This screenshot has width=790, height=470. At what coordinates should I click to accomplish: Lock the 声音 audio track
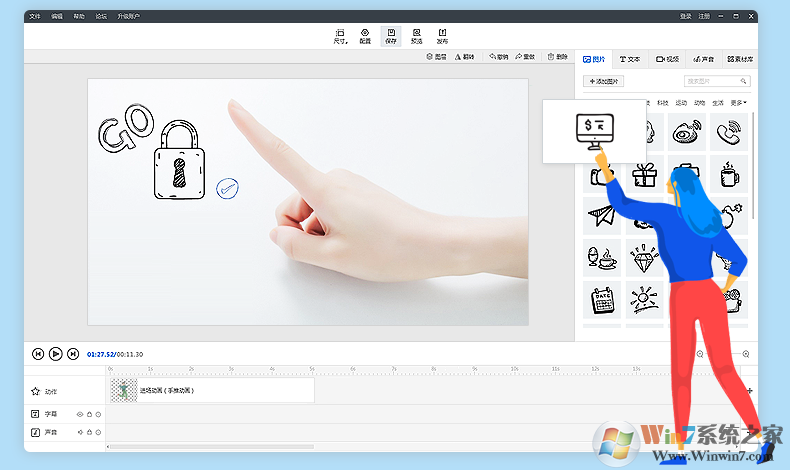click(x=89, y=432)
